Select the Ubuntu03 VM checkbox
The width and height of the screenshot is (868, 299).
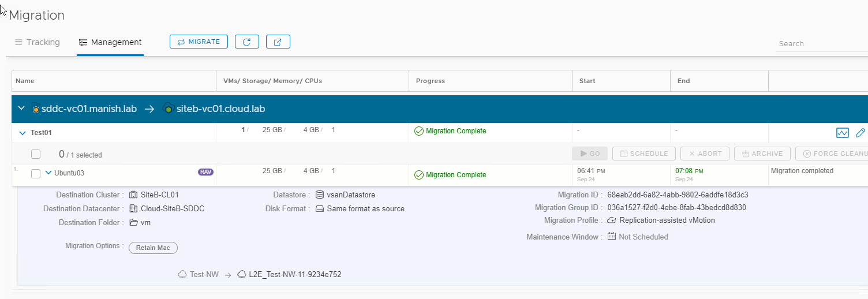point(36,173)
